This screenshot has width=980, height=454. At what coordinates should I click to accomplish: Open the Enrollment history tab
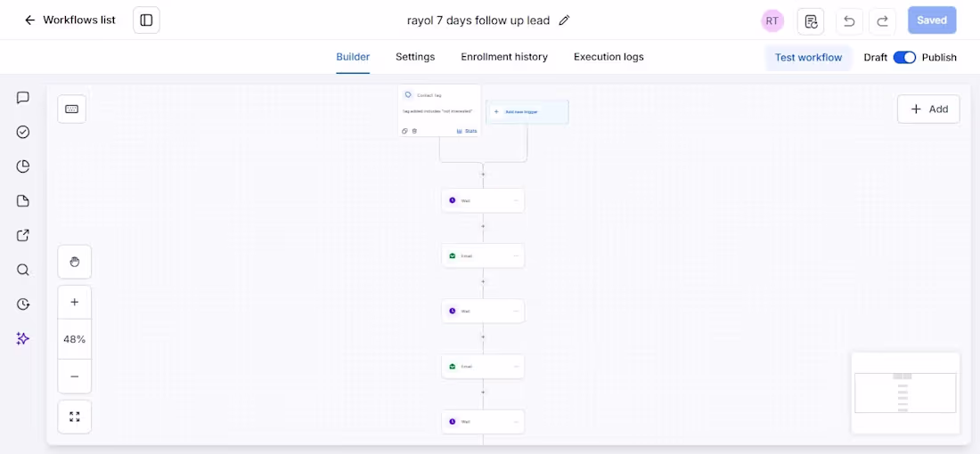(x=504, y=57)
